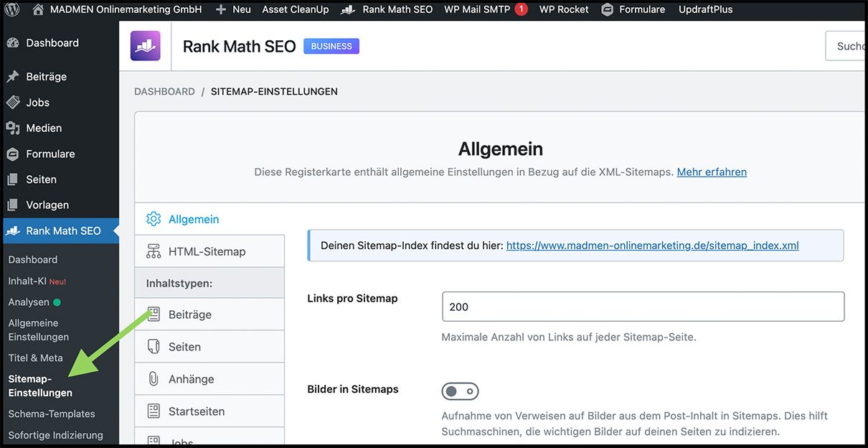The image size is (868, 448).
Task: Open Allgemeine Einstellungen submenu item
Action: pyautogui.click(x=39, y=330)
